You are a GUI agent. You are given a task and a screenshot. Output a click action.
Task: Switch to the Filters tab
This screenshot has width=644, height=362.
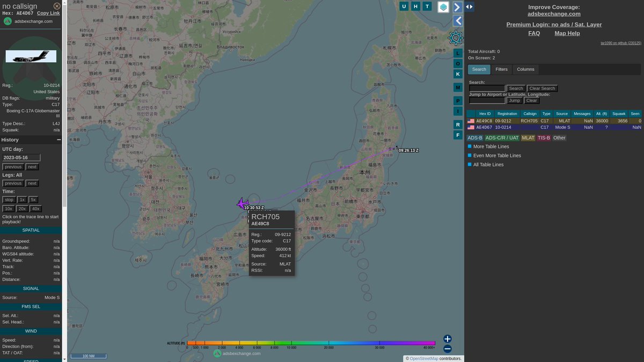pyautogui.click(x=501, y=69)
